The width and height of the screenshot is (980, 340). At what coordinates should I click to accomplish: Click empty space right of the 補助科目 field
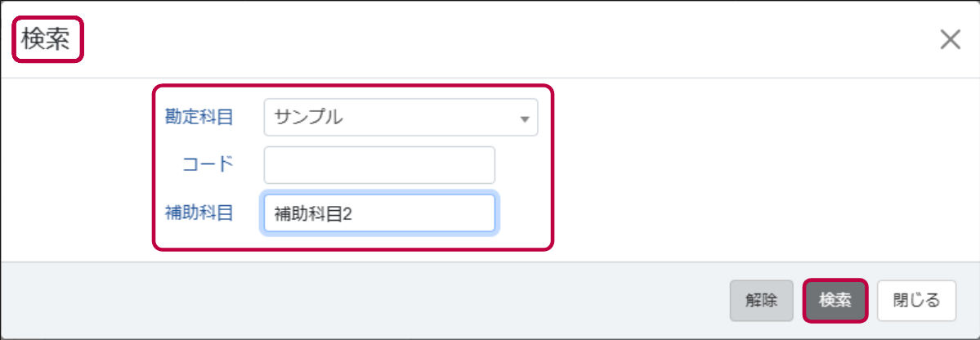(x=524, y=213)
